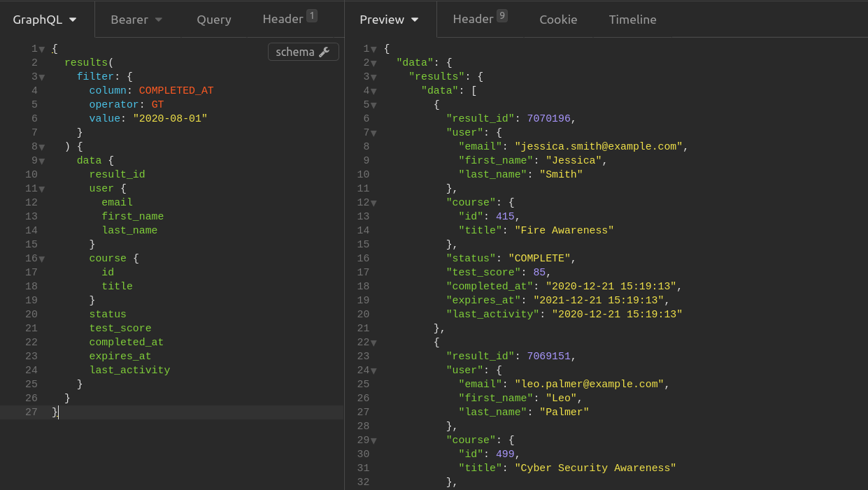Image resolution: width=868 pixels, height=490 pixels.
Task: Fold response root at line 1
Action: (374, 49)
